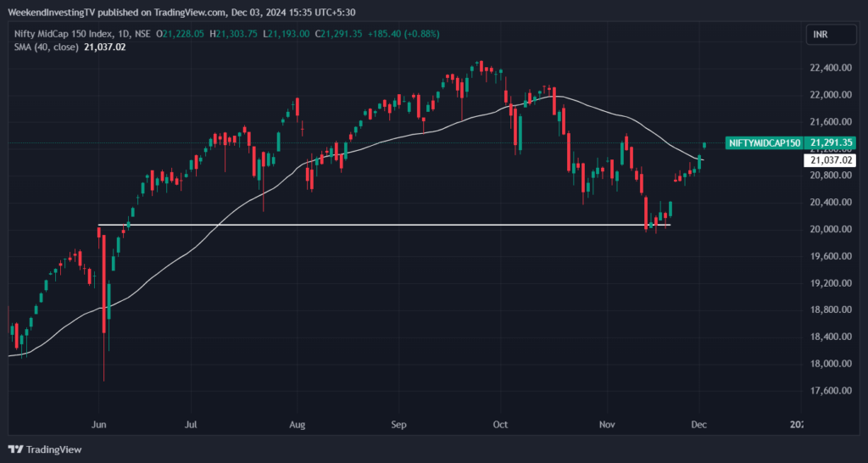Click the 18,800.00 price axis label

pos(831,310)
